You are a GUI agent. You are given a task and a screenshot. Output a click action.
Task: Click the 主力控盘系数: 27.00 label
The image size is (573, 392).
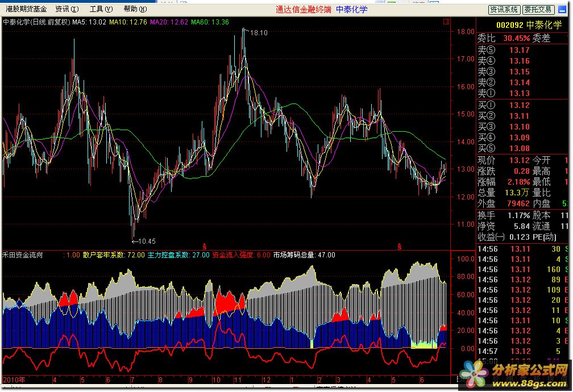point(178,255)
